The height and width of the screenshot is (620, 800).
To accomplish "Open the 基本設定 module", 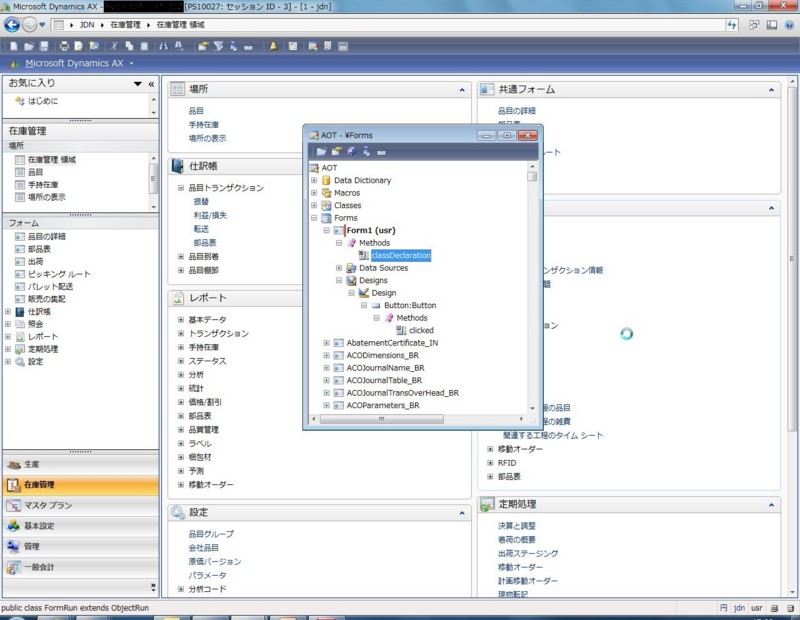I will click(81, 526).
